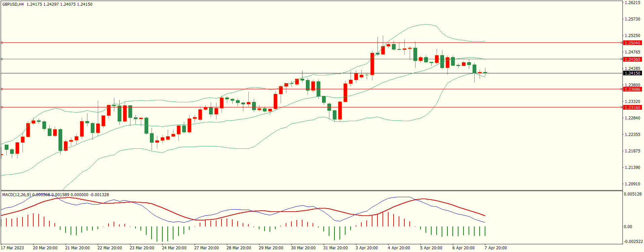The height and width of the screenshot is (252, 644).
Task: Click the 1.26215 price axis label
Action: pos(632,3)
